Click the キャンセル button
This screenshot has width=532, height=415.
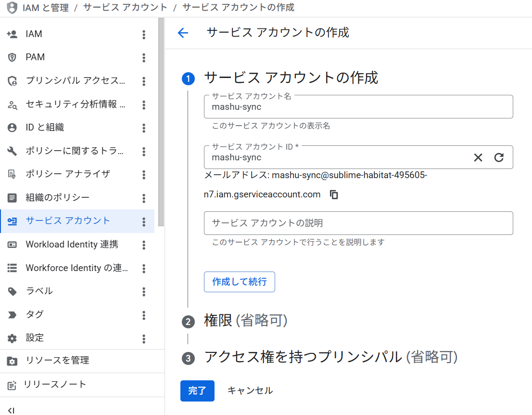[x=250, y=391]
